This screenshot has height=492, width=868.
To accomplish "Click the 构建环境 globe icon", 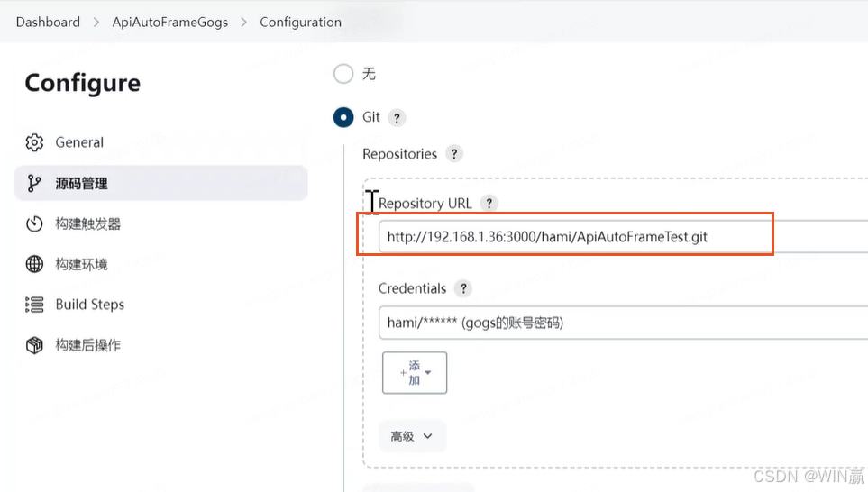I will tap(34, 264).
